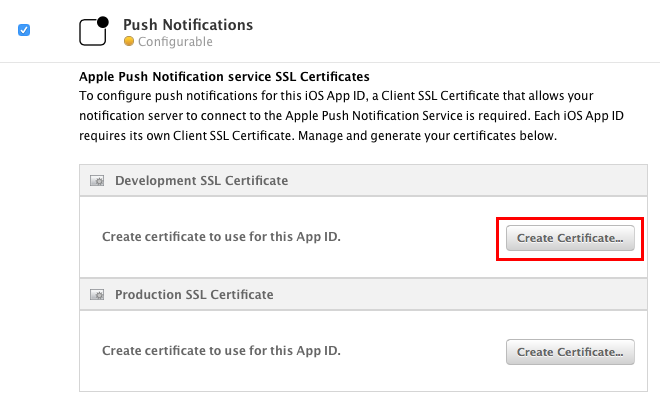Click the Configurable status label

pos(175,42)
